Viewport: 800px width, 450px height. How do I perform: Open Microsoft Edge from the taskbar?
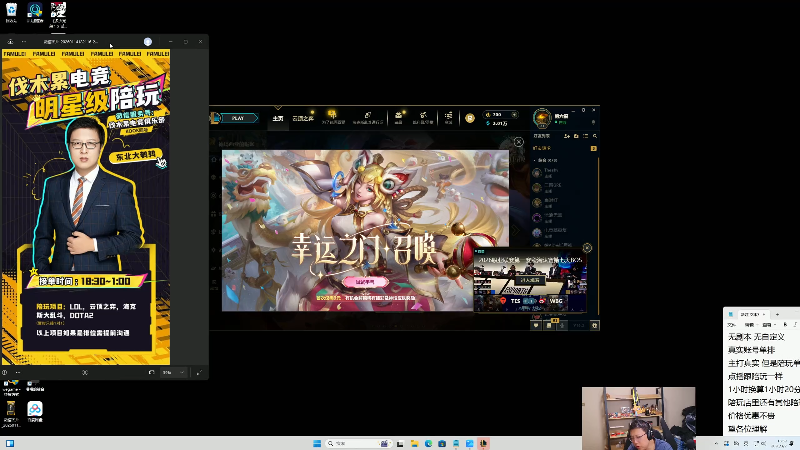428,443
